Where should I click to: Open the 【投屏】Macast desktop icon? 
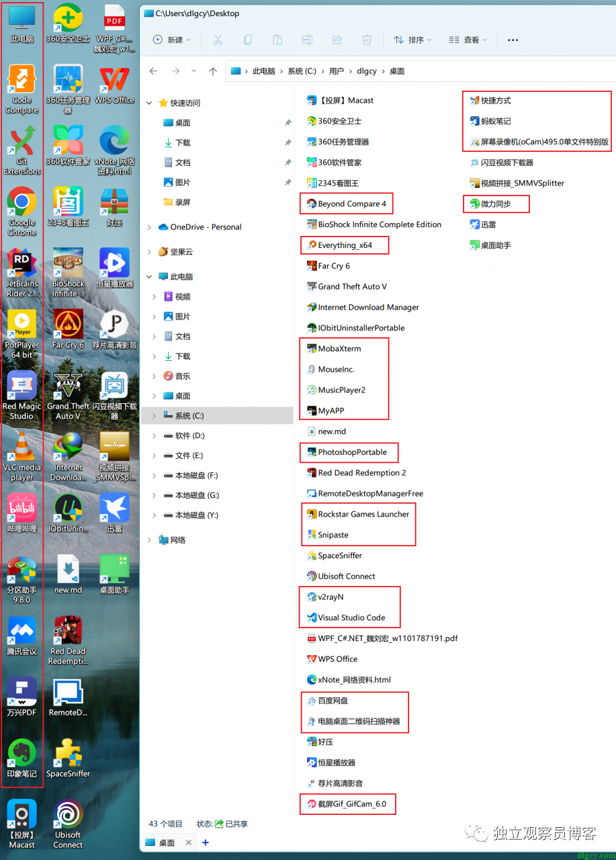point(21,824)
